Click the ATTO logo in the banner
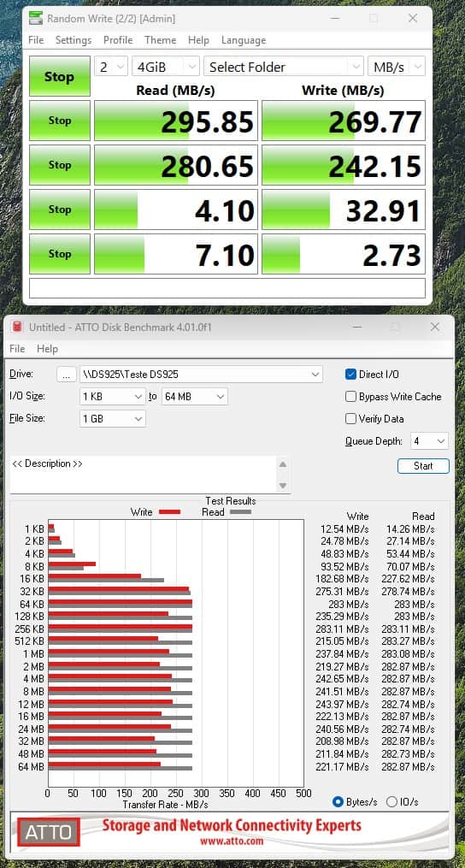This screenshot has height=868, width=465. click(49, 831)
